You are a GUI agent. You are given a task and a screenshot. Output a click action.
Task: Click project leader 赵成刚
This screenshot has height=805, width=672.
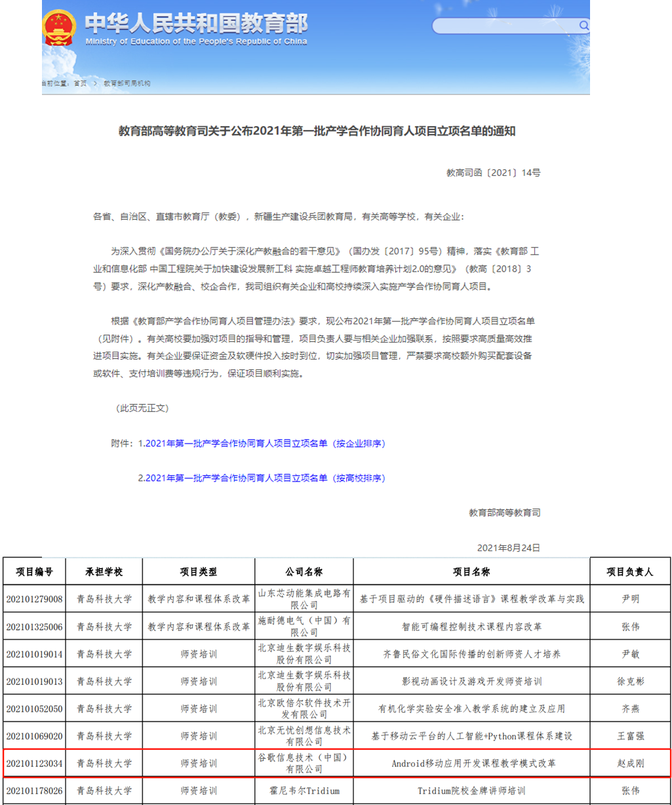(x=630, y=764)
